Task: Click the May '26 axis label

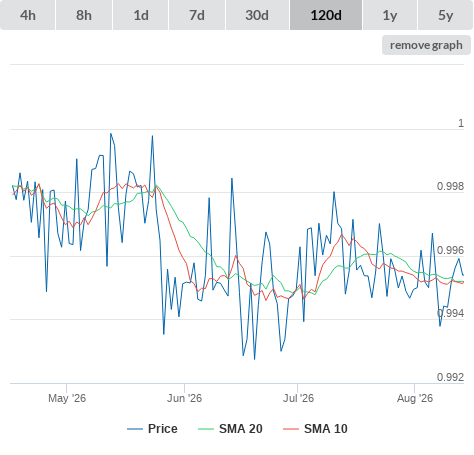Action: [67, 398]
